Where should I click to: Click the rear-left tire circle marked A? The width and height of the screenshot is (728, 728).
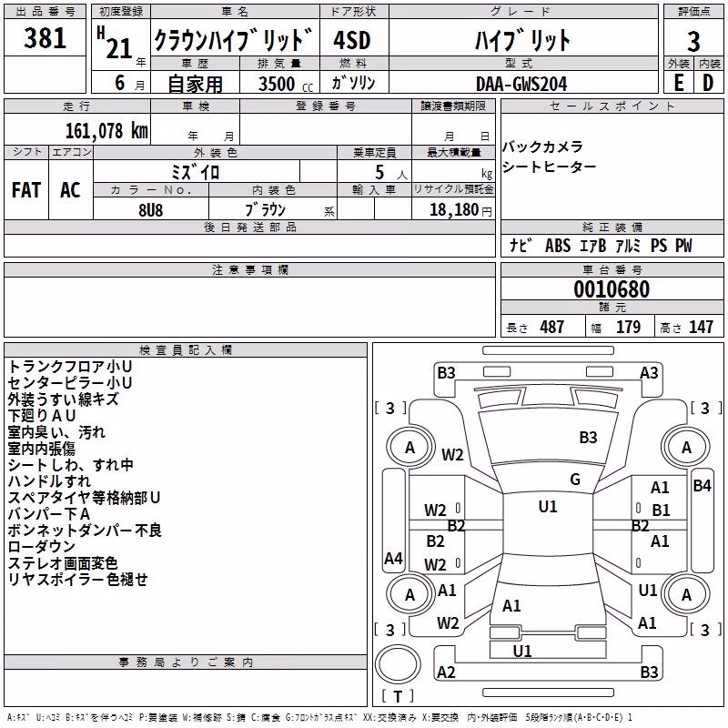point(409,595)
